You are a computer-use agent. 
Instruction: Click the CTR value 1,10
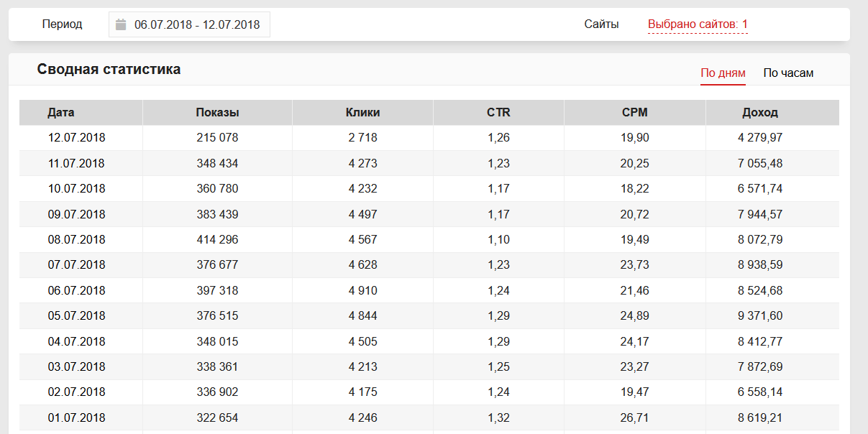[498, 240]
